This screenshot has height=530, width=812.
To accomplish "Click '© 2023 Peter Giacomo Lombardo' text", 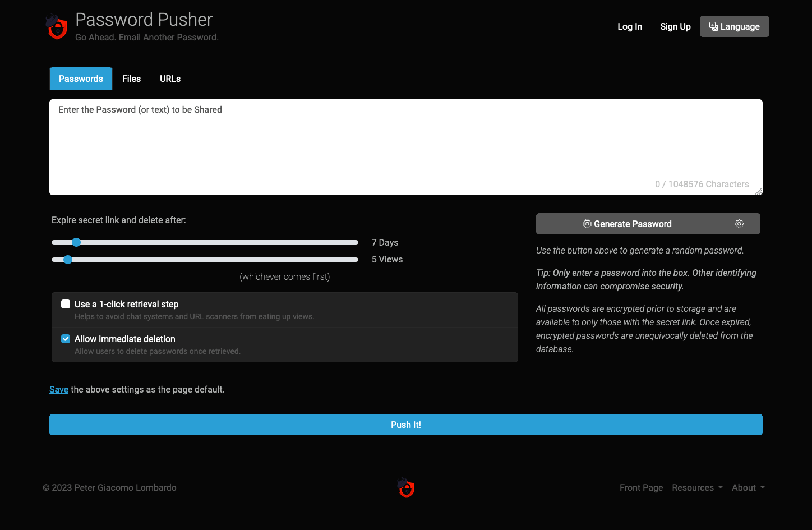I will [109, 487].
